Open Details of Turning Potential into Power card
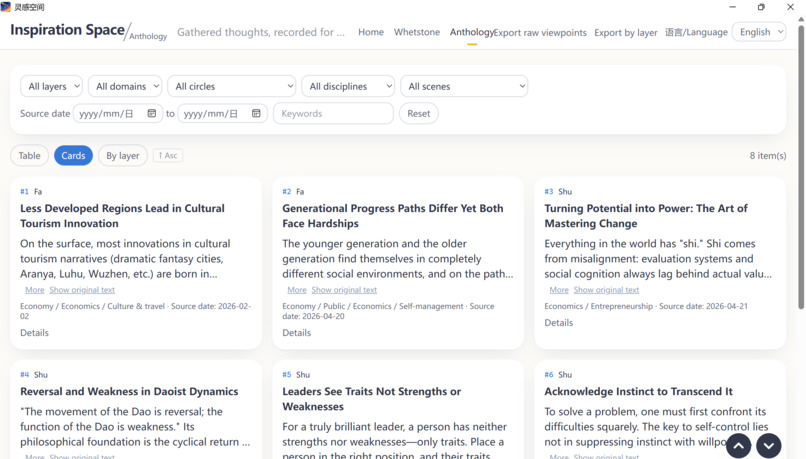 point(559,323)
